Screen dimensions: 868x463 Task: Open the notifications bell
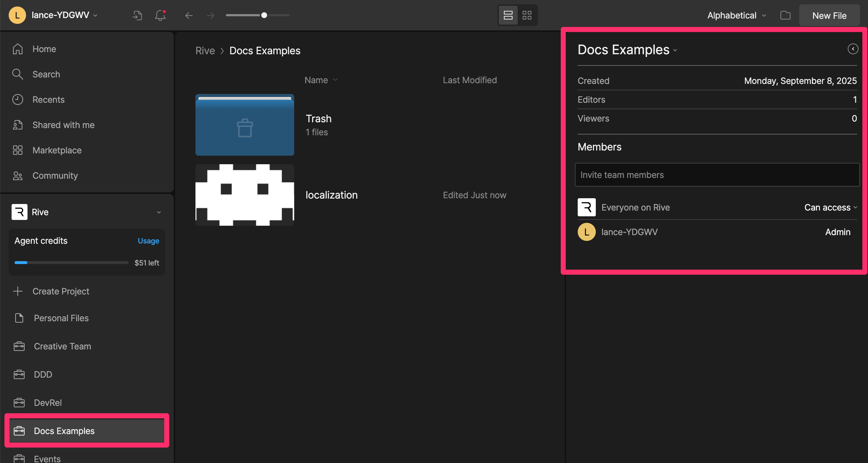point(160,15)
